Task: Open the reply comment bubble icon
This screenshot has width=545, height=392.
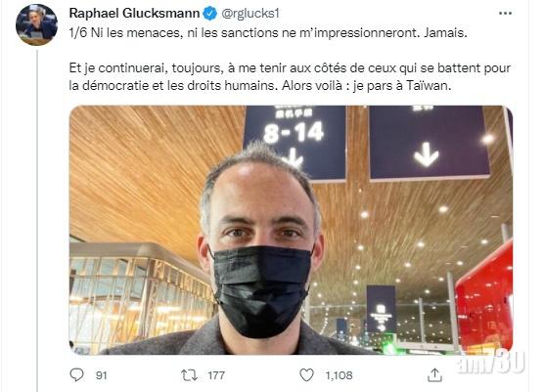Action: pyautogui.click(x=76, y=375)
